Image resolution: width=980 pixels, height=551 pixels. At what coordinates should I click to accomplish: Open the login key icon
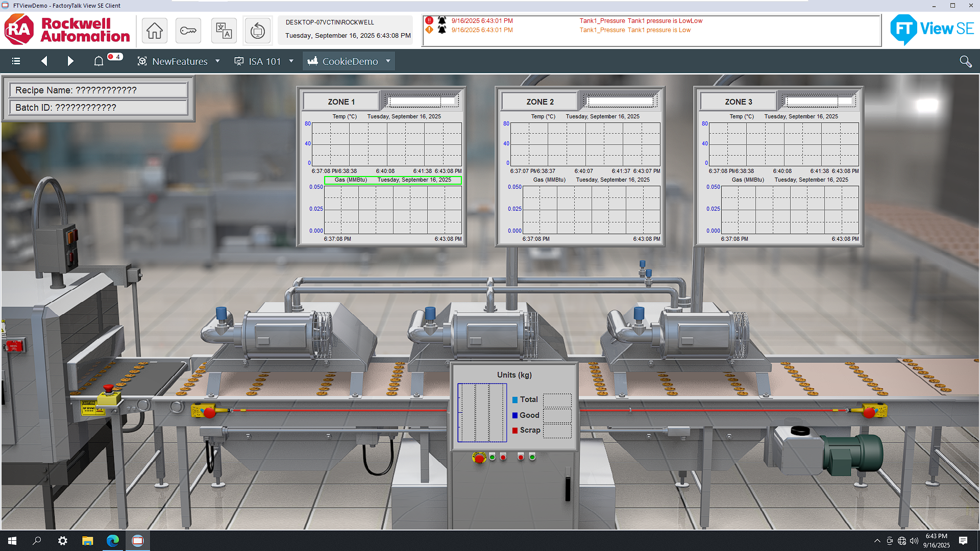tap(188, 31)
